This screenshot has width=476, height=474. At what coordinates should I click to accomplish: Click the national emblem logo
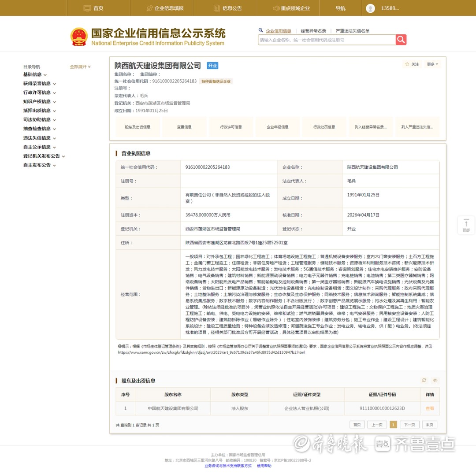coord(79,37)
